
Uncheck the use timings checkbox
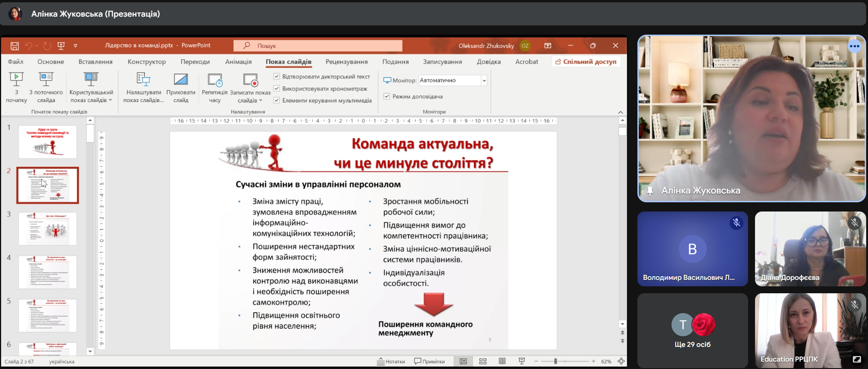(x=277, y=88)
